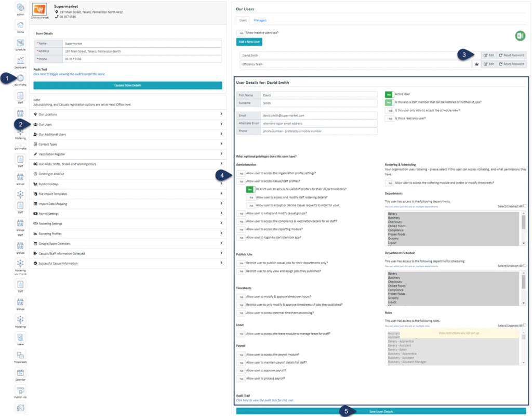This screenshot has width=532, height=417.
Task: Switch to the Managers tab
Action: coord(260,20)
